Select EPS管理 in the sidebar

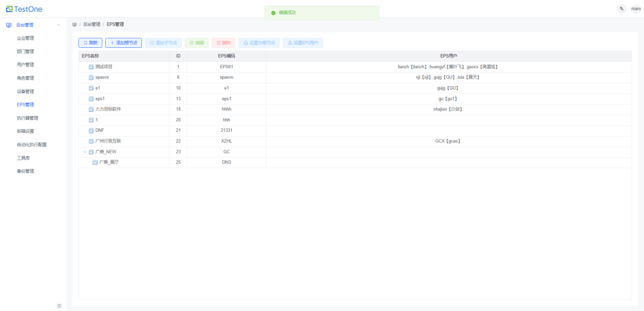tap(25, 105)
